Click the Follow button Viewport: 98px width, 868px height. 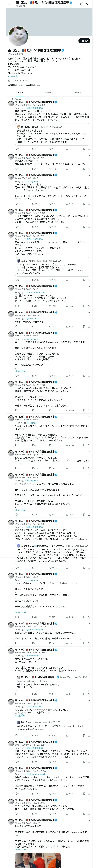coord(84,41)
